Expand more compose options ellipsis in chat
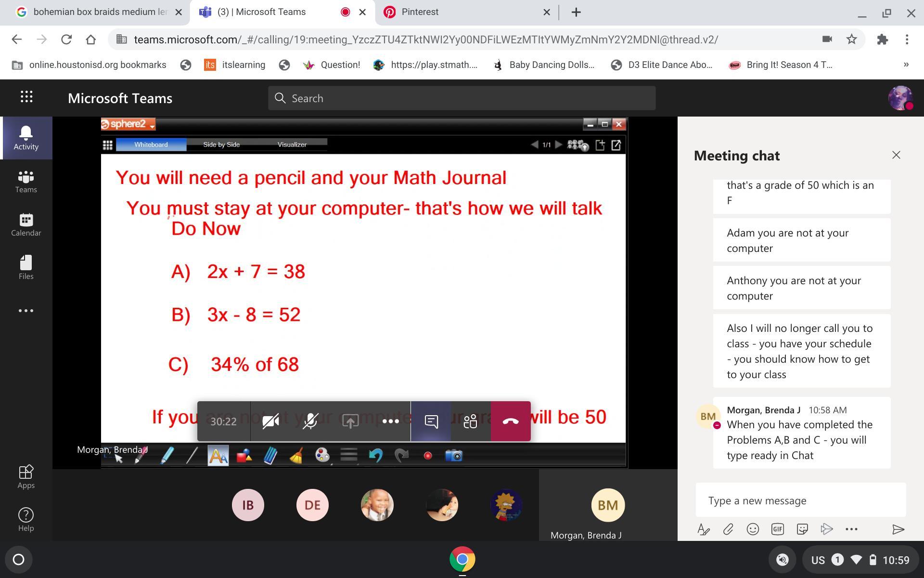The width and height of the screenshot is (924, 578). pos(851,529)
